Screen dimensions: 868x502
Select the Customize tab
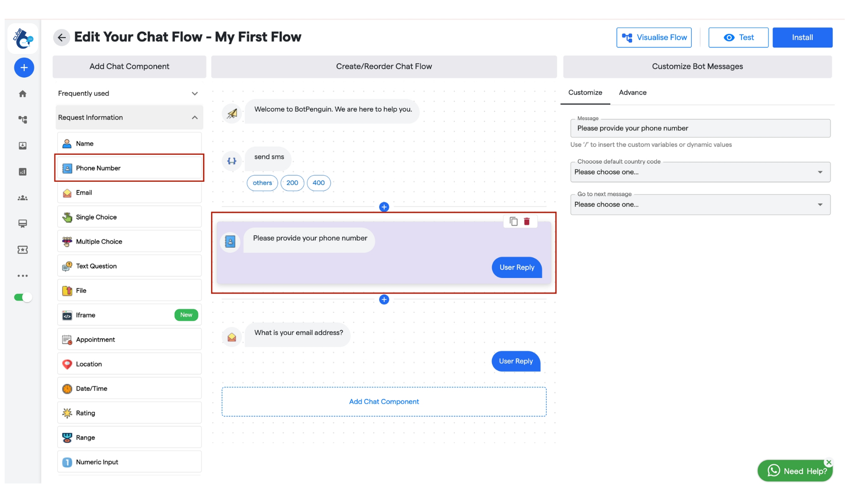(585, 92)
